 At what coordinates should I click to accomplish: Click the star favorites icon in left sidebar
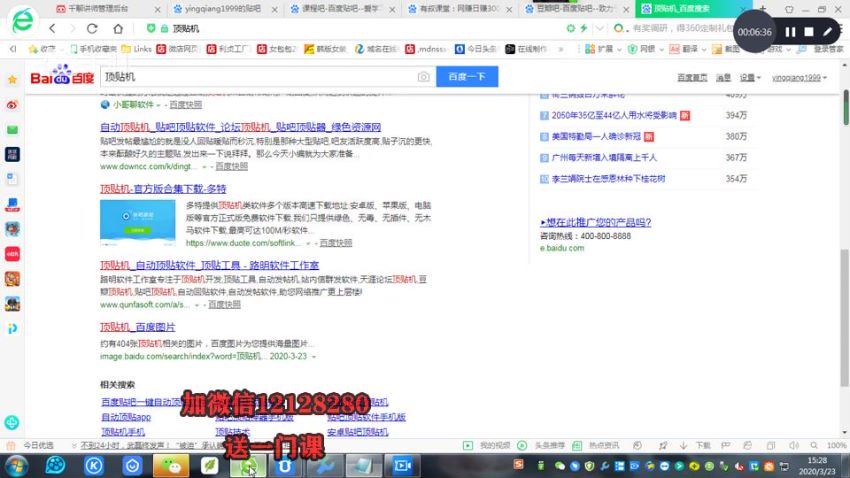pos(12,80)
